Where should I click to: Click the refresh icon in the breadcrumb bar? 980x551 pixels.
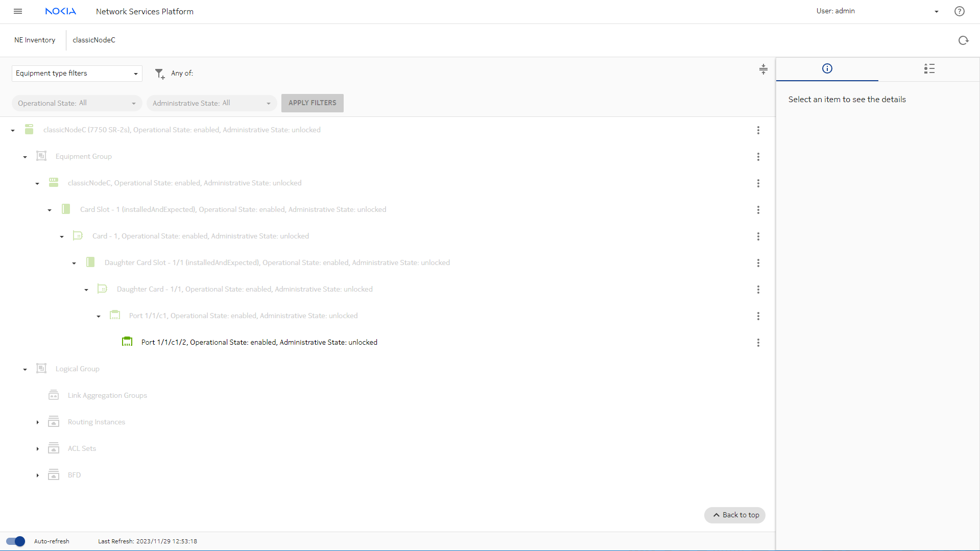pyautogui.click(x=963, y=40)
